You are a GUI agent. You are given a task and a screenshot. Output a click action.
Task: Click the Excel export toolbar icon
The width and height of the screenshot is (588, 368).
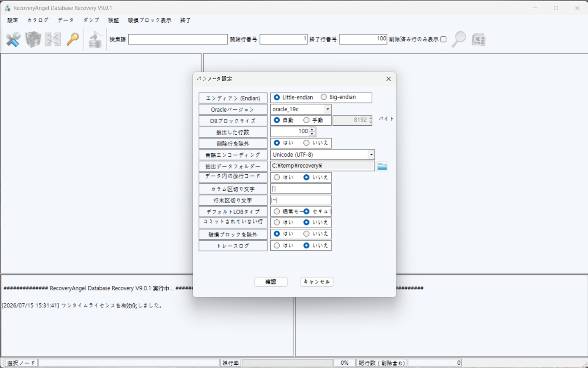click(x=479, y=40)
